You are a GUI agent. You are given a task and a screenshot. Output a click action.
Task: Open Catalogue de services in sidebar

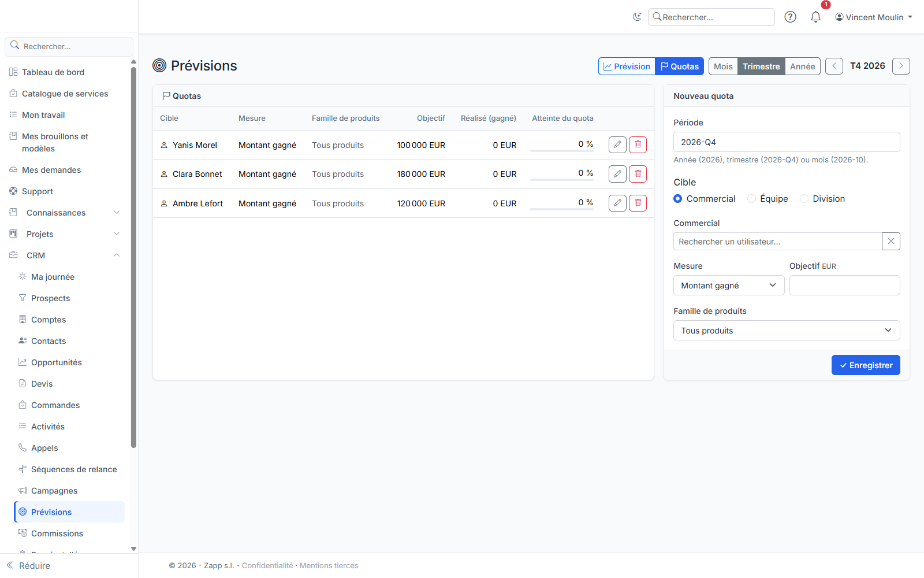[x=65, y=94]
